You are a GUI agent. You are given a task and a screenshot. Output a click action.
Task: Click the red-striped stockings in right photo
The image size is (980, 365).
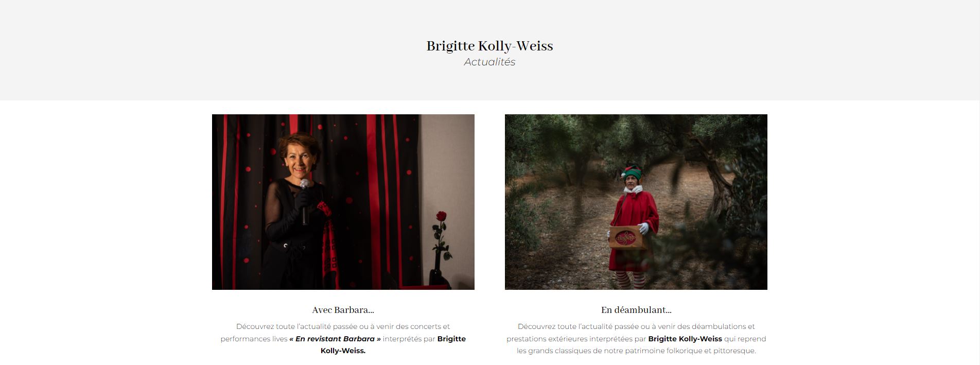(x=631, y=279)
